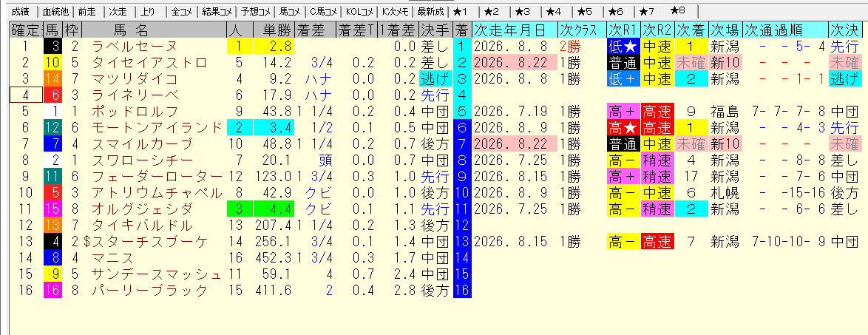Click the 1着差 value 2.8
This screenshot has height=335, width=868.
404,290
